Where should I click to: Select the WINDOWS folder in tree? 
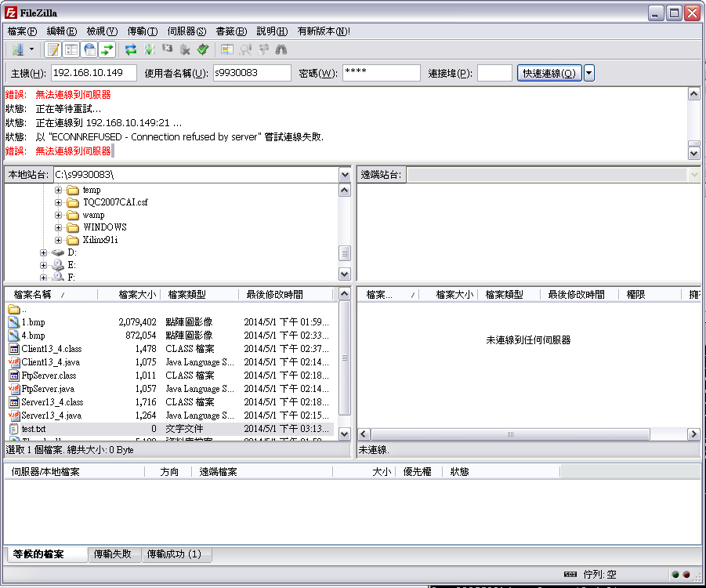105,227
